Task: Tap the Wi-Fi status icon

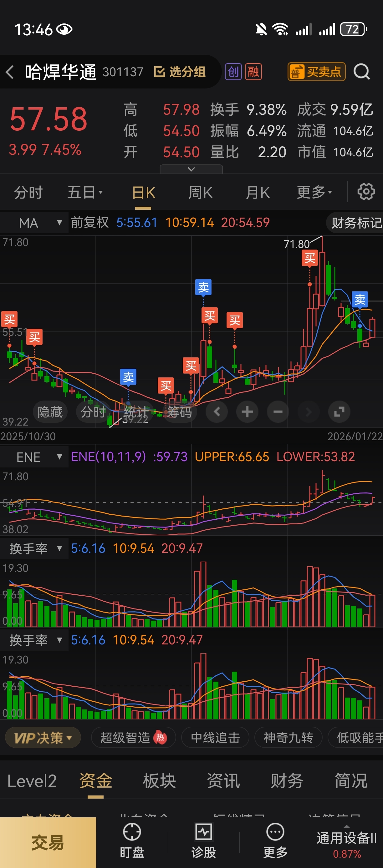Action: 280,29
